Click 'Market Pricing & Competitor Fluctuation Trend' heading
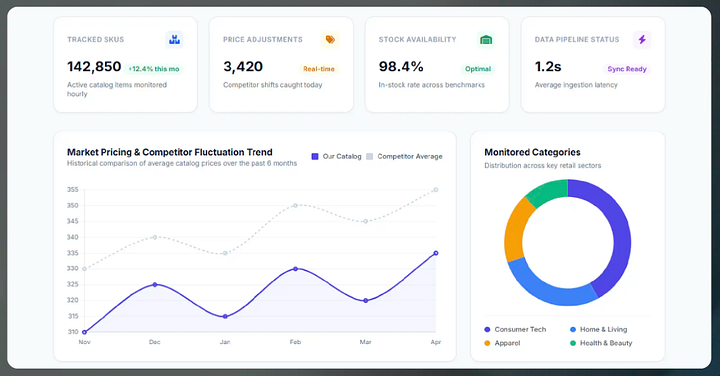The height and width of the screenshot is (376, 720). pyautogui.click(x=170, y=152)
